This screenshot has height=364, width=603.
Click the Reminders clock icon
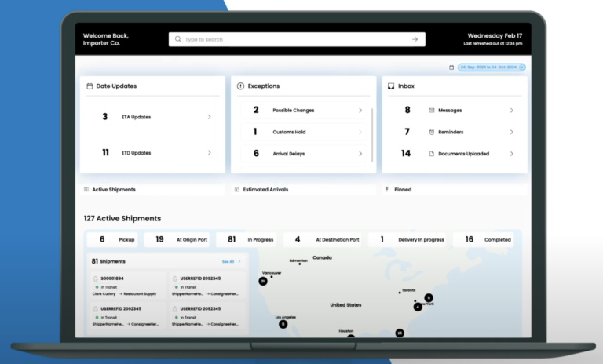432,132
